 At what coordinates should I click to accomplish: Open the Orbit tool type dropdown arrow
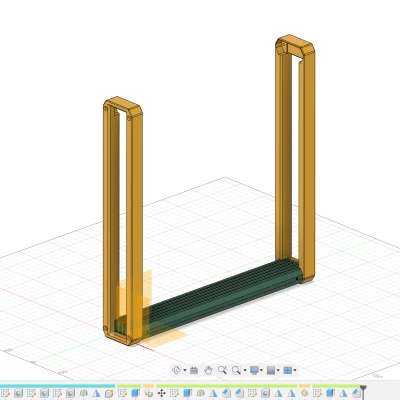coord(185,370)
